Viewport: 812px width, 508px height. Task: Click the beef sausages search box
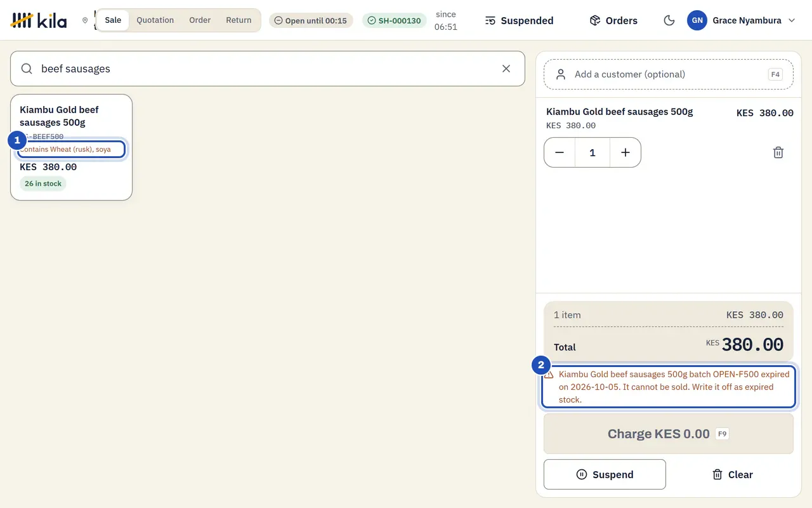268,69
